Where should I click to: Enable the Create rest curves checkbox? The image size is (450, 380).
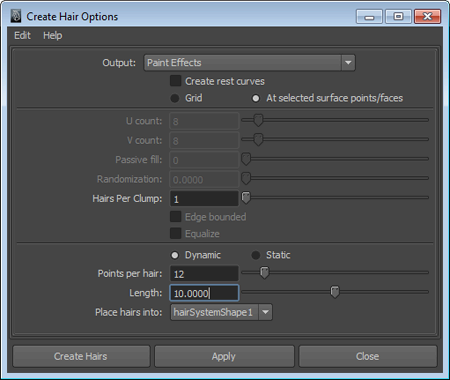point(176,81)
